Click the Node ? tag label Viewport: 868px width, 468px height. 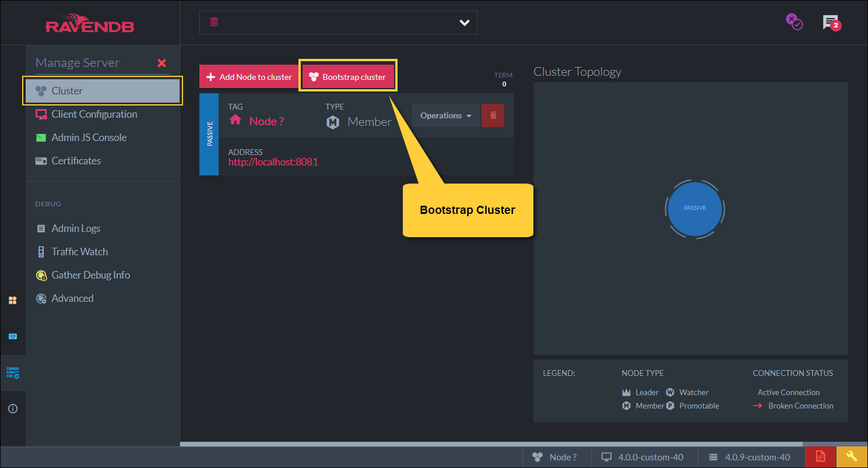coord(266,121)
